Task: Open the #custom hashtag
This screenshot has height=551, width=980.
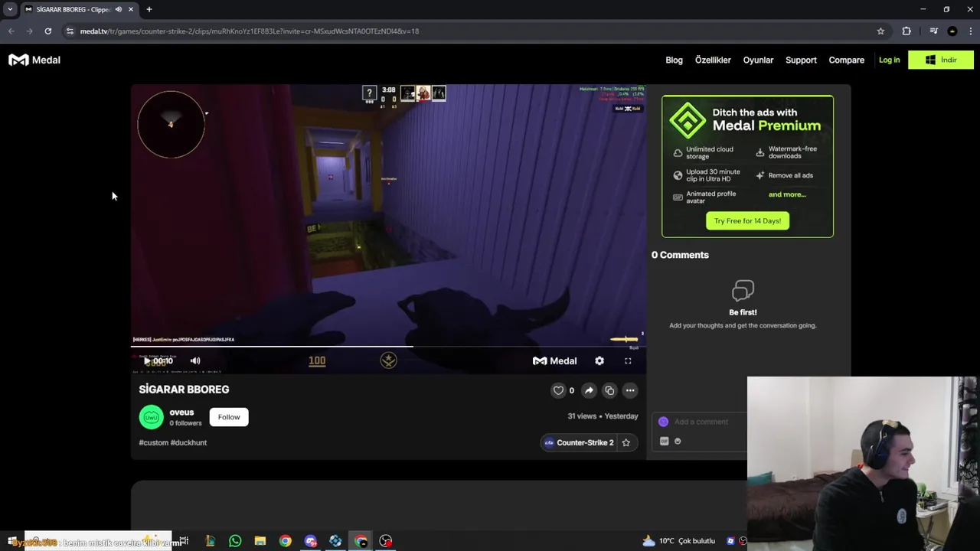Action: 153,442
